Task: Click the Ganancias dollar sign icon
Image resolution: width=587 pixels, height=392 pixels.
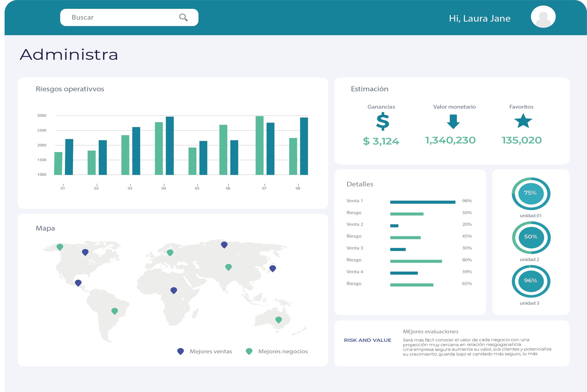Action: click(383, 121)
